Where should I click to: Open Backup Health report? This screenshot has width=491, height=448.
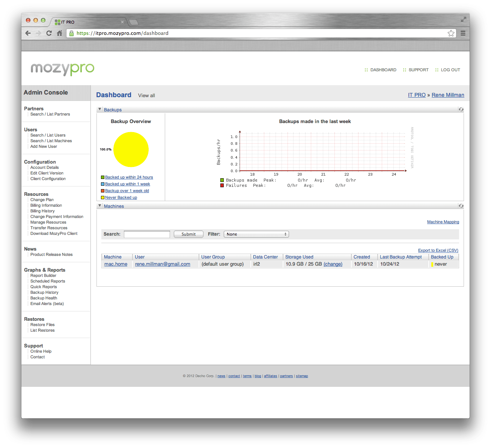(x=44, y=298)
